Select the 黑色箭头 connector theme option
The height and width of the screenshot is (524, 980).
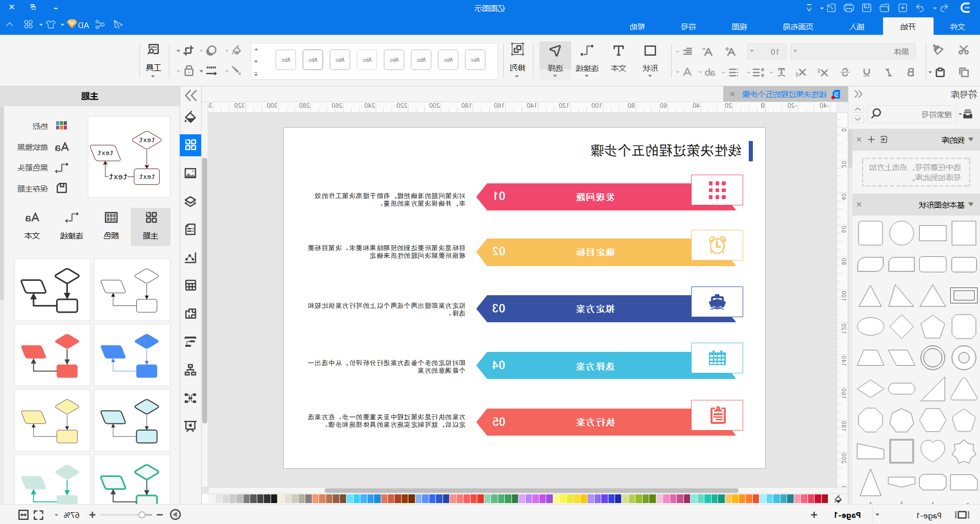click(x=42, y=168)
